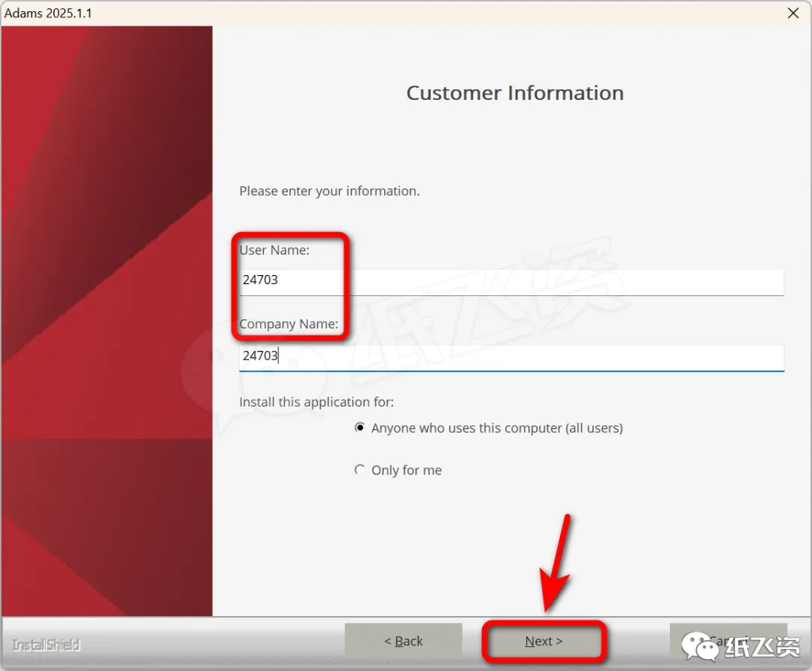The image size is (812, 671).
Task: Click the InstallShield label
Action: 46,645
